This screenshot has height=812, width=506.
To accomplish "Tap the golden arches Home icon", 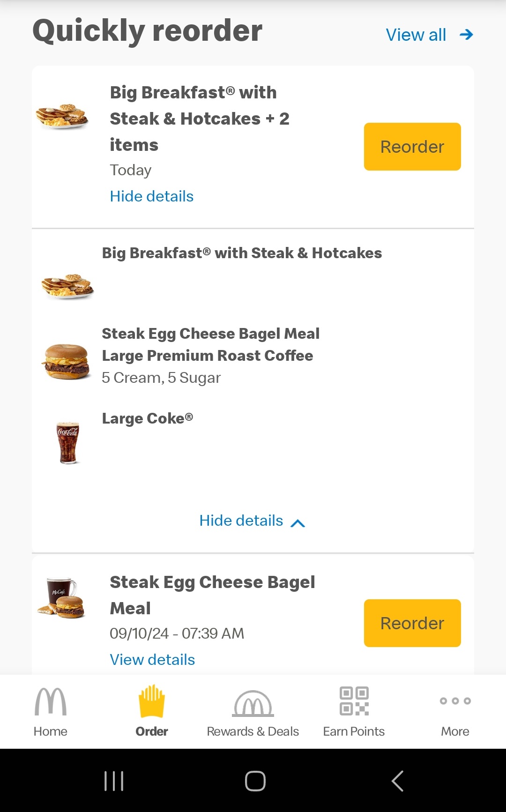I will pos(51,702).
